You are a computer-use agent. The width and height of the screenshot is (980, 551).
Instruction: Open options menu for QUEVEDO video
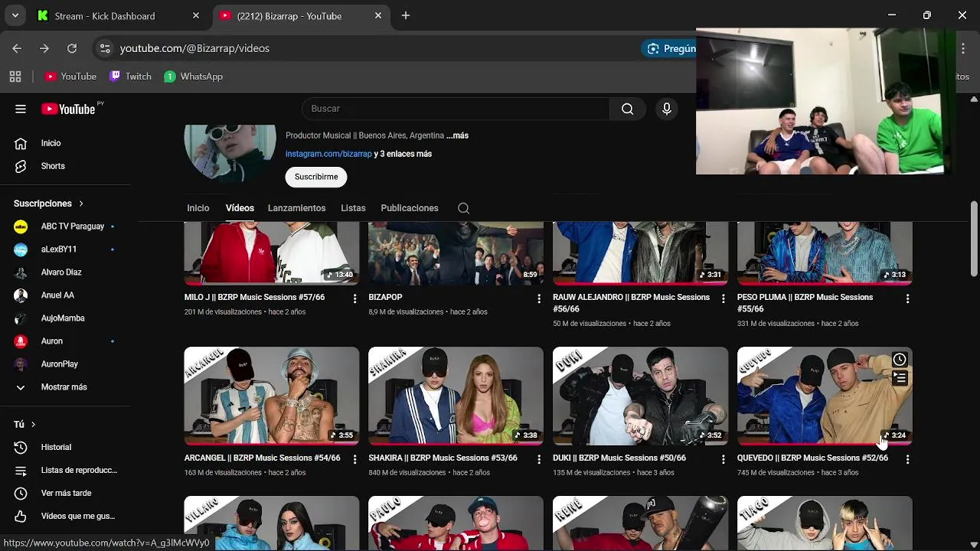pyautogui.click(x=908, y=459)
